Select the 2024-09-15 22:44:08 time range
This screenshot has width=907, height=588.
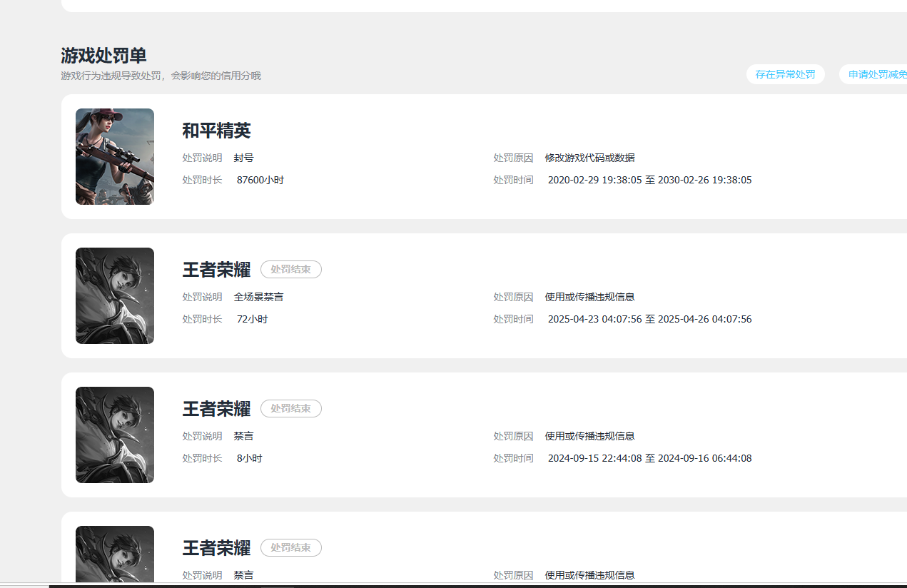(x=650, y=458)
